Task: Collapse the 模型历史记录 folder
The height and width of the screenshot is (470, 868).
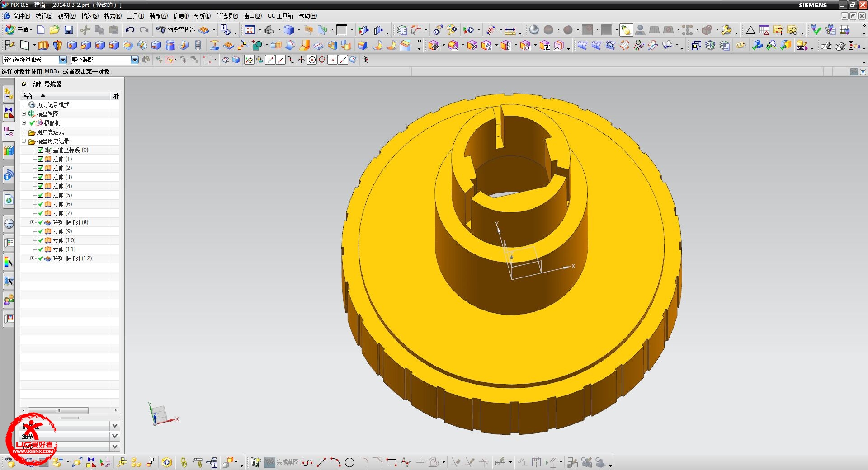Action: click(24, 141)
